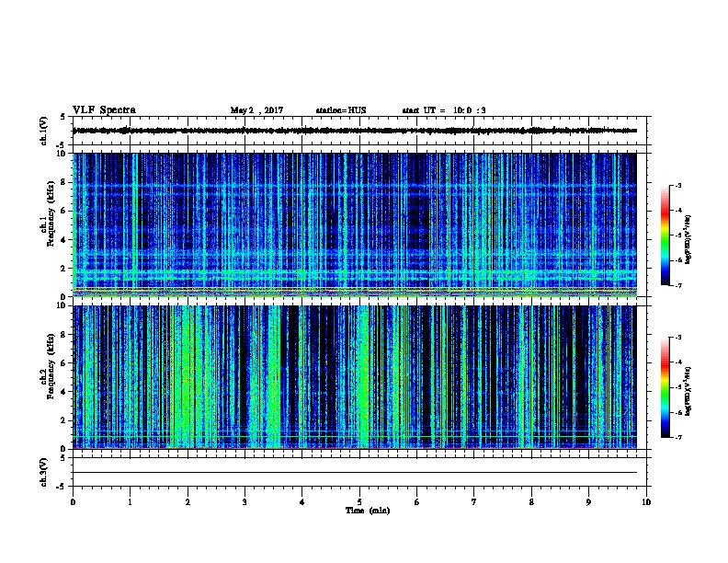Screen dimensions: 728x563
Task: Click time axis tick label "2"
Action: (x=188, y=502)
